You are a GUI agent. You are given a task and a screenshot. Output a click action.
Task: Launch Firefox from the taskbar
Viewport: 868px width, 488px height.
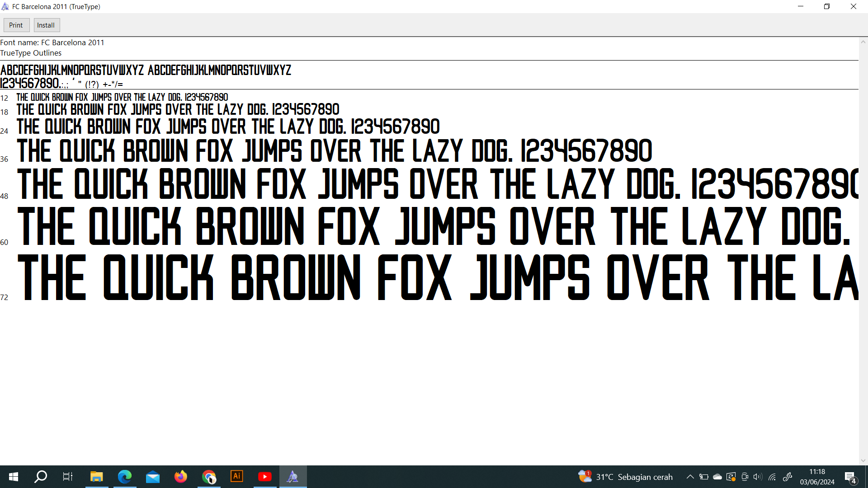click(181, 477)
